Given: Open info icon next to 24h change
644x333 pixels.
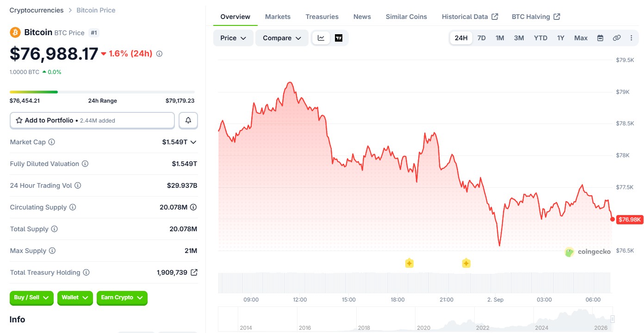Looking at the screenshot, I should [159, 54].
